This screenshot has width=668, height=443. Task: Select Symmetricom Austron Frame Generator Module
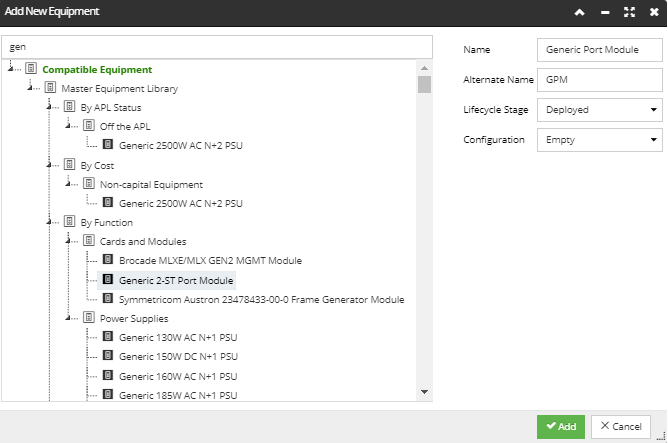[x=262, y=299]
